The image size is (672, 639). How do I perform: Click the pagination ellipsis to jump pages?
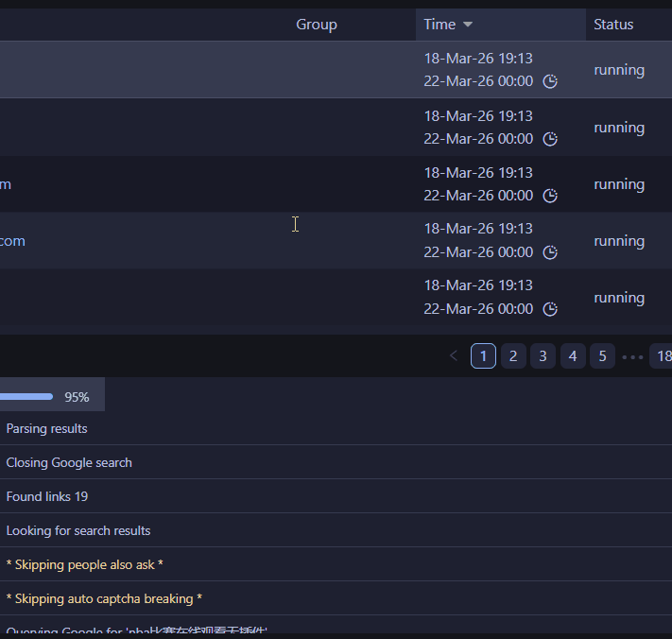pos(632,356)
